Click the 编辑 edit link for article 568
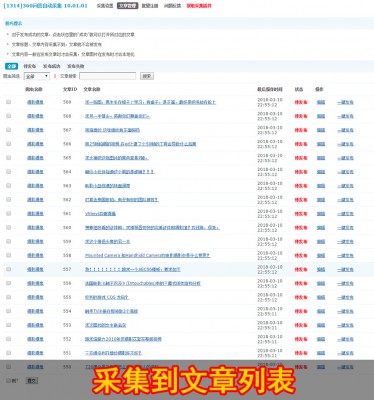Viewport: 374px width, 400px height. coord(321,116)
